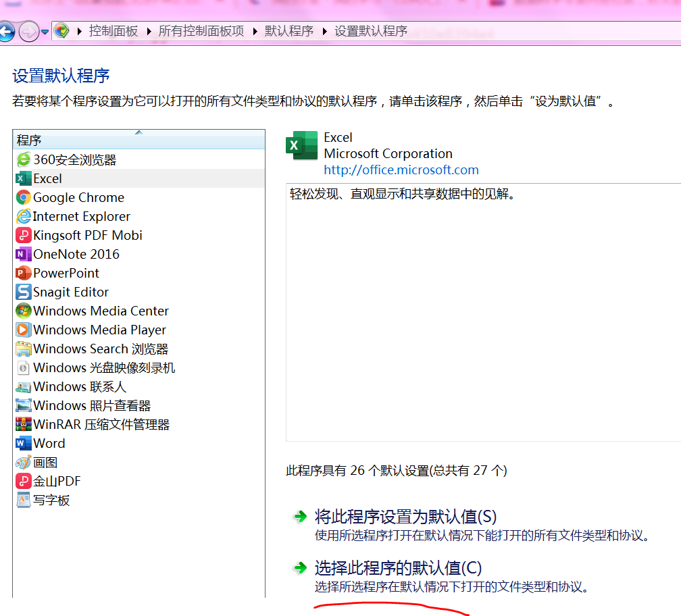
Task: Click the Windows 光盘映像刻录机 icon
Action: click(24, 367)
